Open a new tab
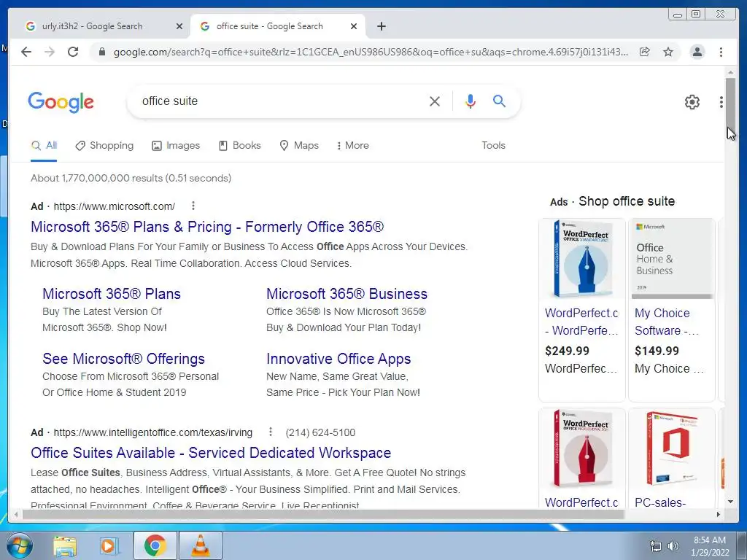The width and height of the screenshot is (747, 560). 381,26
